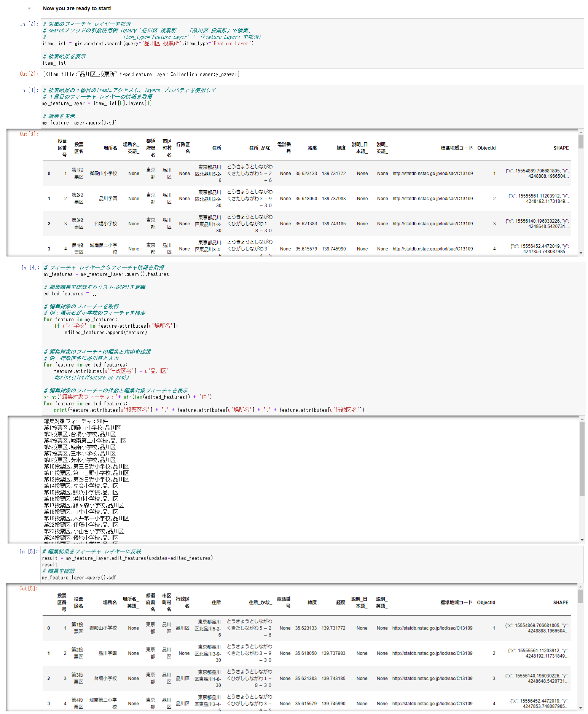Click '編集対象フィーチャ：29件' output line
The width and height of the screenshot is (588, 714).
point(76,421)
